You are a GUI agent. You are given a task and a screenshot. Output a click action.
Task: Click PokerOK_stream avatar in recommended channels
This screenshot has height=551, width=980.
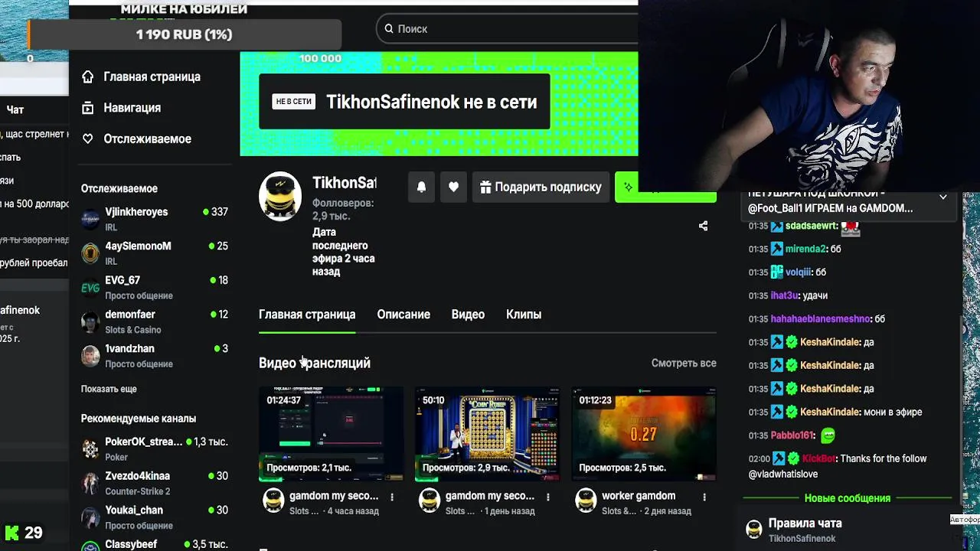[90, 449]
